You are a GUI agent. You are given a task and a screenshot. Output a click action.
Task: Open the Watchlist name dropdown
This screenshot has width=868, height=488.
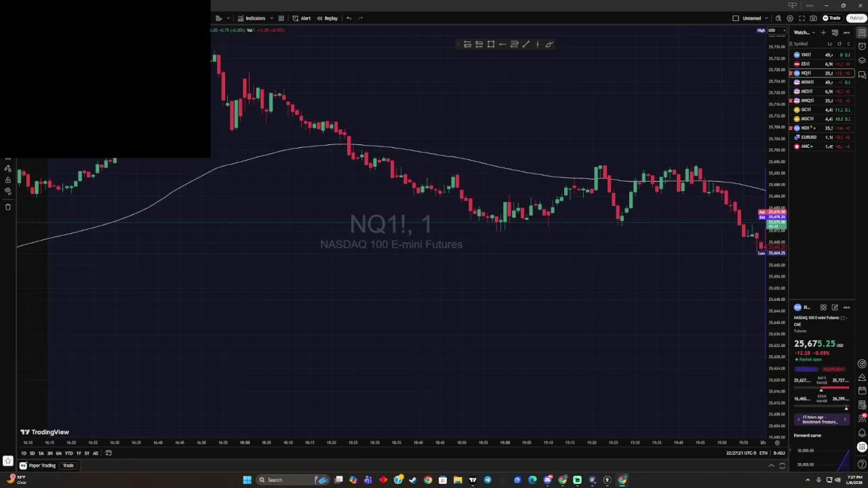pos(803,33)
